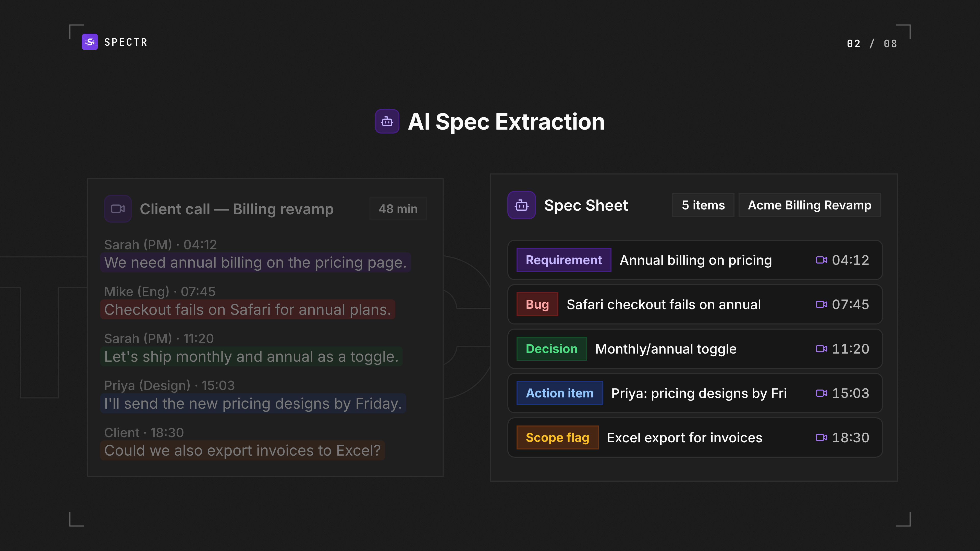Click the Acme Billing Revamp badge
980x551 pixels.
pos(810,205)
